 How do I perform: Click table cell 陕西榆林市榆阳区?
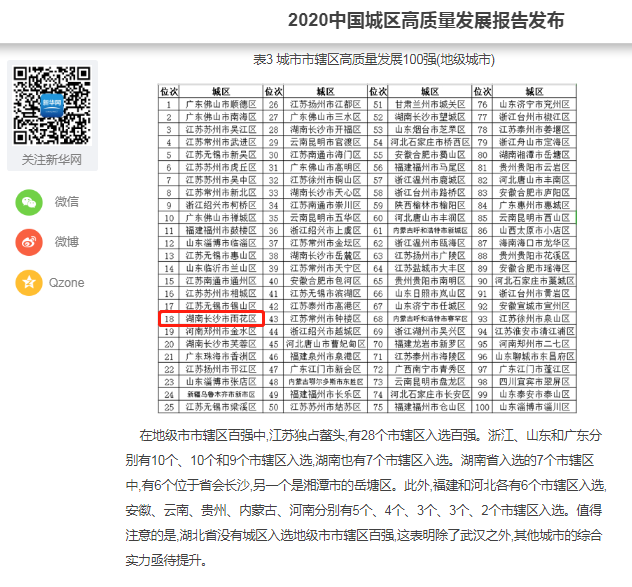[x=430, y=205]
